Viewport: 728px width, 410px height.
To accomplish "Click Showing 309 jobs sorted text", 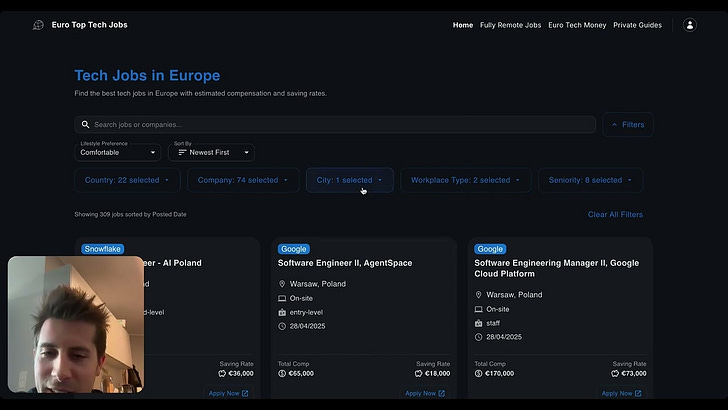I will click(x=130, y=215).
